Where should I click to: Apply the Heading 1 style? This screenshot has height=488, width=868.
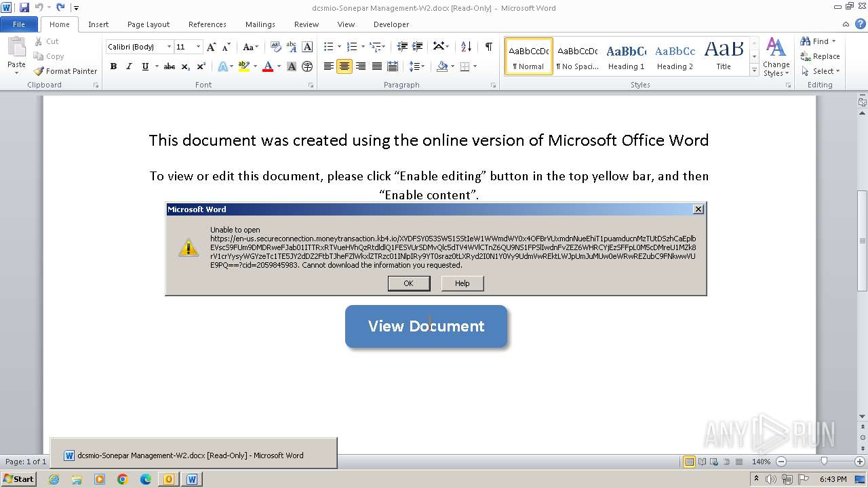pos(626,57)
